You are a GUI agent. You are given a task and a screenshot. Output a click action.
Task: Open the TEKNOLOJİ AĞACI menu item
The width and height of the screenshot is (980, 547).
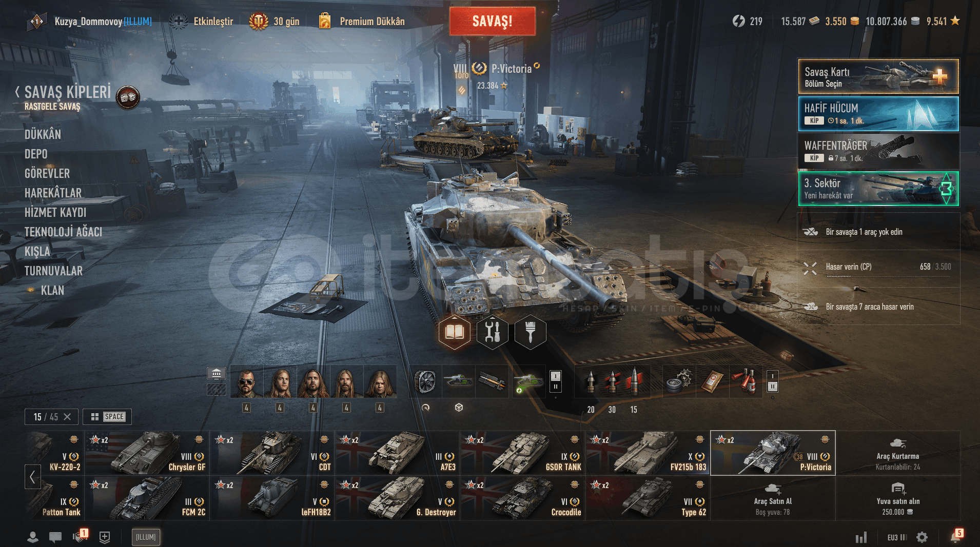[63, 232]
